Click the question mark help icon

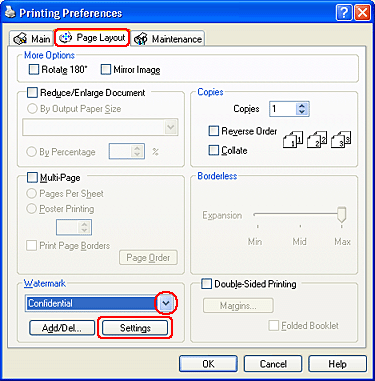point(344,13)
